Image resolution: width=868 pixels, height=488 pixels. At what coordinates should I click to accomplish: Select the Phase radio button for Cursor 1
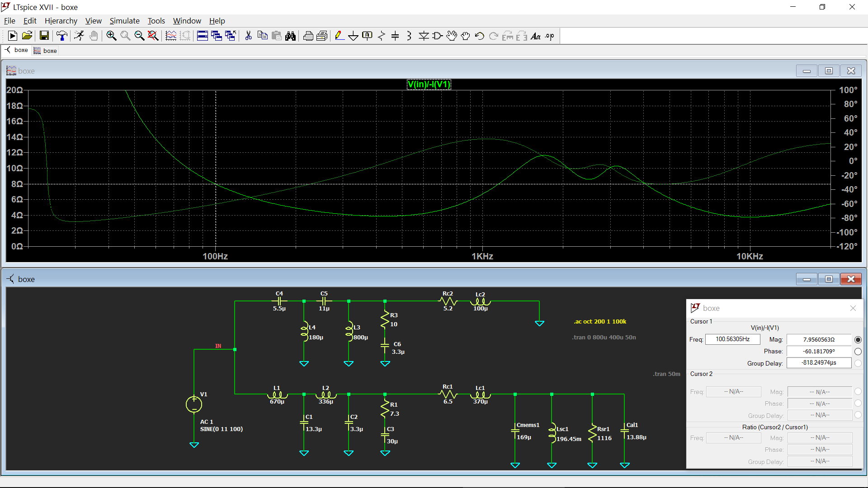(858, 351)
